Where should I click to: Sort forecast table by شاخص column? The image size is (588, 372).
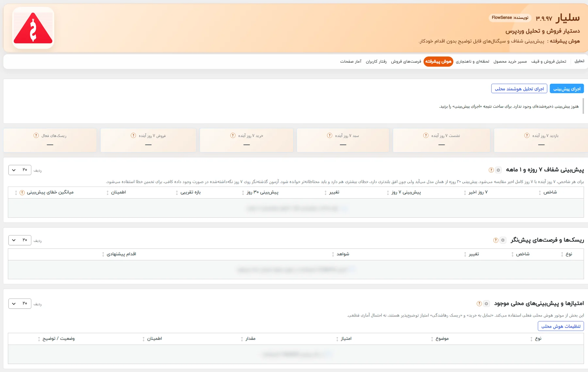click(540, 192)
